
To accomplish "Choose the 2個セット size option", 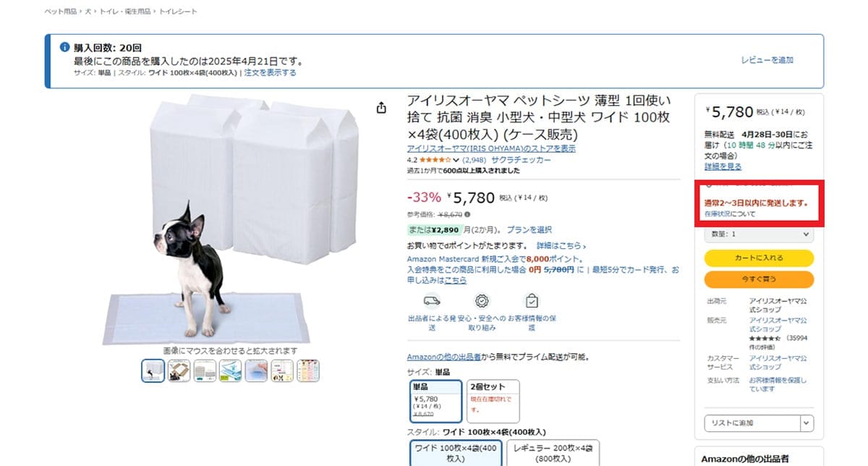I will pyautogui.click(x=493, y=401).
